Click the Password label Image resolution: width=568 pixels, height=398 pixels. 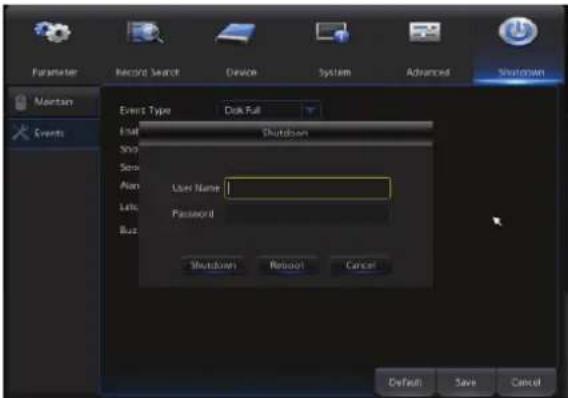point(193,214)
